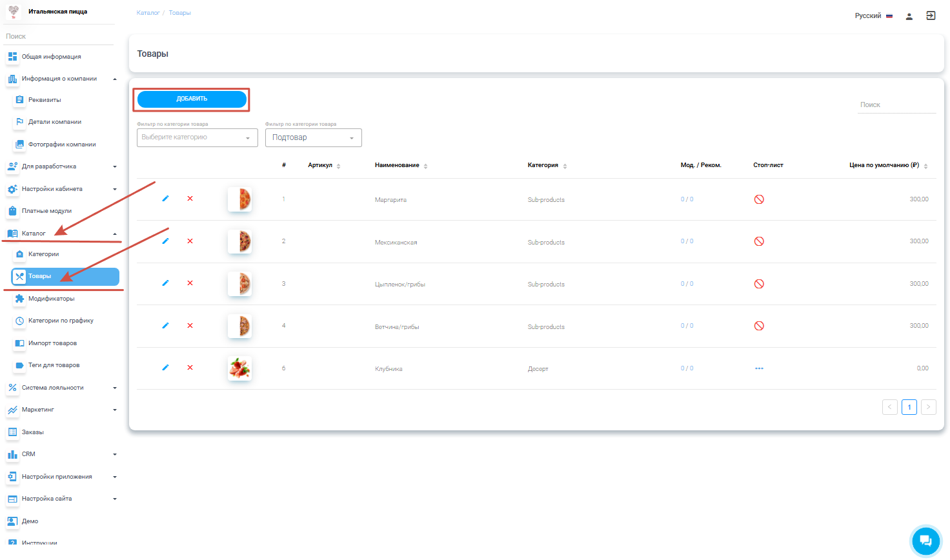This screenshot has width=950, height=560.
Task: Click the products table search field
Action: [896, 105]
